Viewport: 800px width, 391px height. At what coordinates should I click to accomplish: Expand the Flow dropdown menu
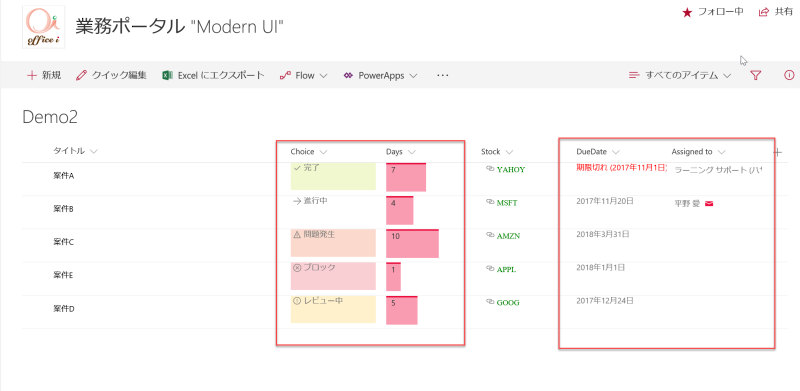pos(304,76)
